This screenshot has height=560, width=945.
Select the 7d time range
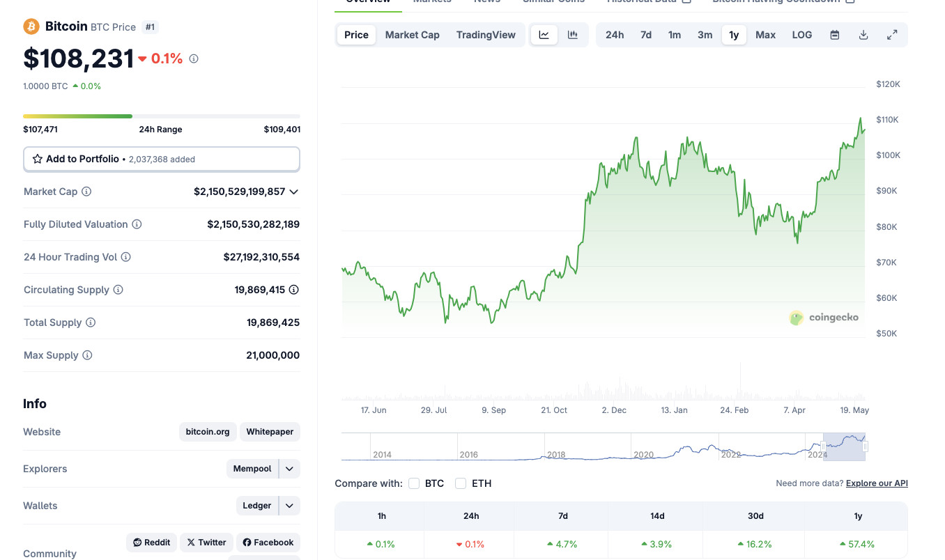646,35
